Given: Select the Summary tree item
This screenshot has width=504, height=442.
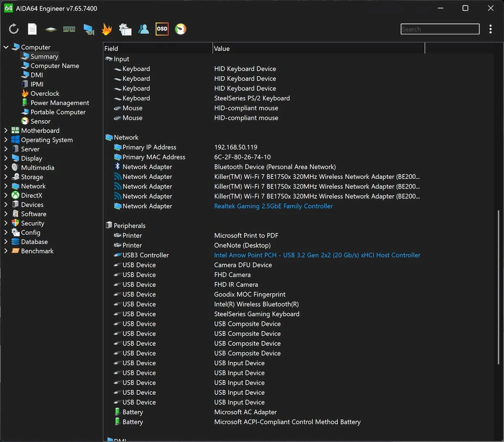Looking at the screenshot, I should click(44, 56).
